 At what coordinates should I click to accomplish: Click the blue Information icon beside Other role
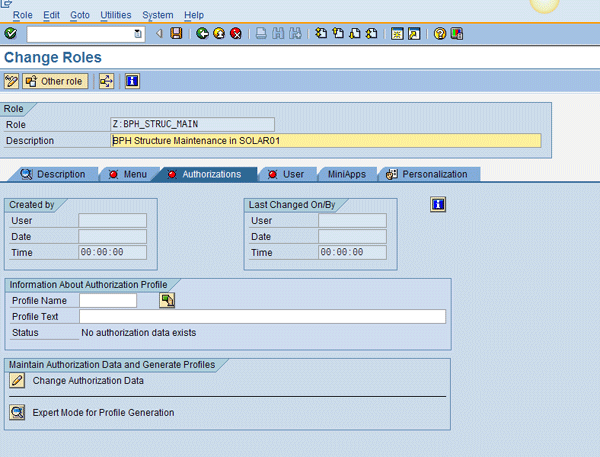click(132, 81)
